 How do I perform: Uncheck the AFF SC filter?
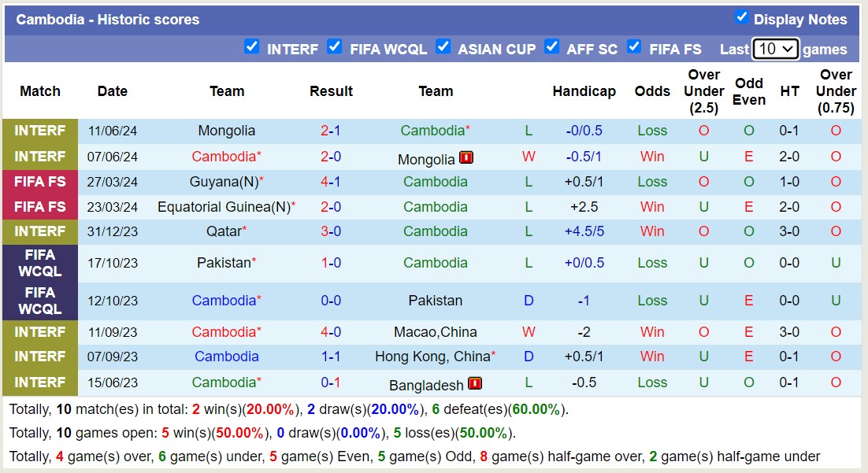(x=552, y=46)
